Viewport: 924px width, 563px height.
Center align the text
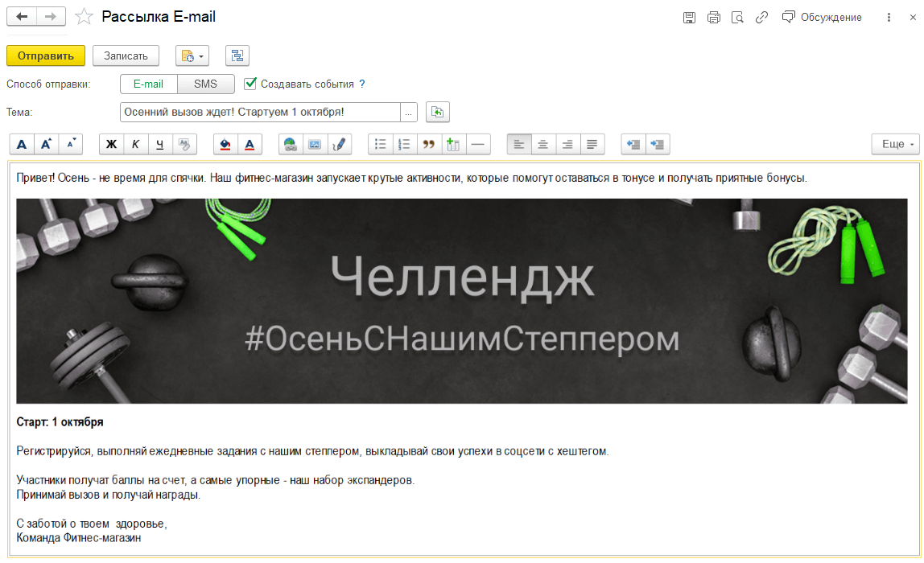(543, 145)
